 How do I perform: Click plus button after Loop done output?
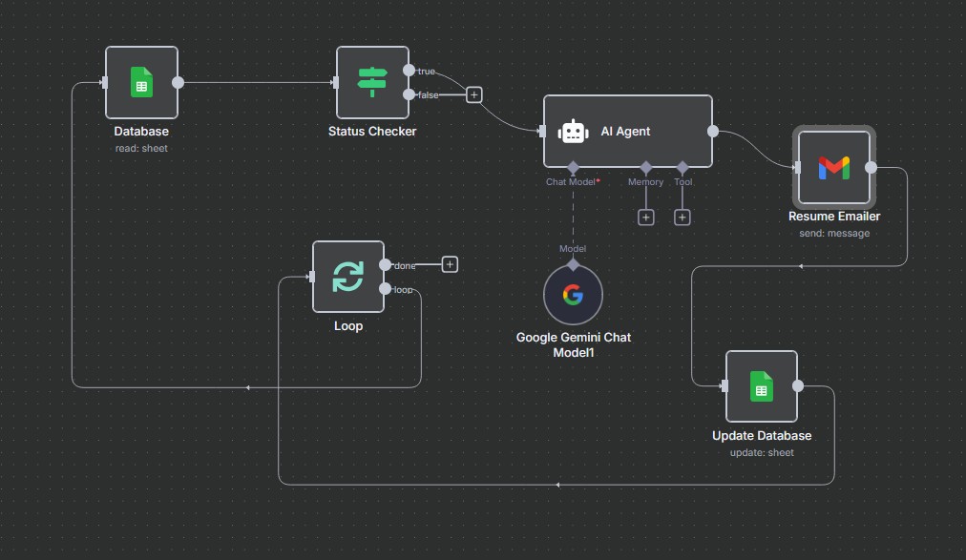[x=451, y=264]
